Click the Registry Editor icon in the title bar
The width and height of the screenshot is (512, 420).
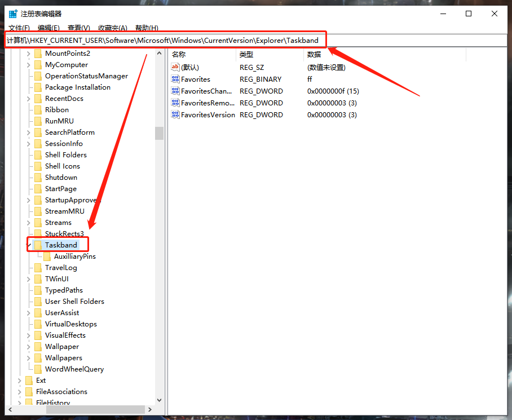12,13
